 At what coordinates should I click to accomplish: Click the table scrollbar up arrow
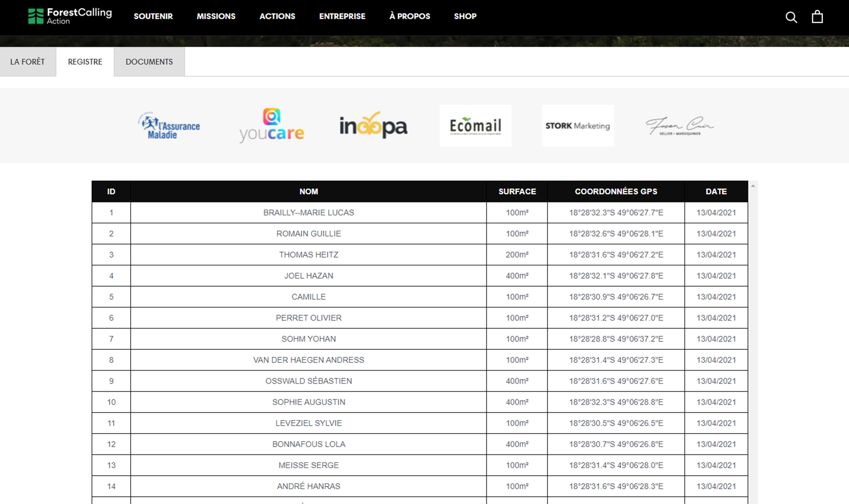coord(753,186)
